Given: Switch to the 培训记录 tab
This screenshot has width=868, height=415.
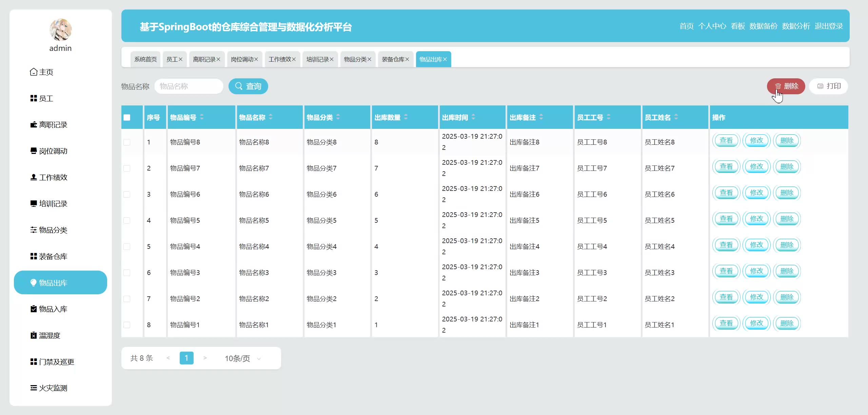Looking at the screenshot, I should (x=317, y=59).
